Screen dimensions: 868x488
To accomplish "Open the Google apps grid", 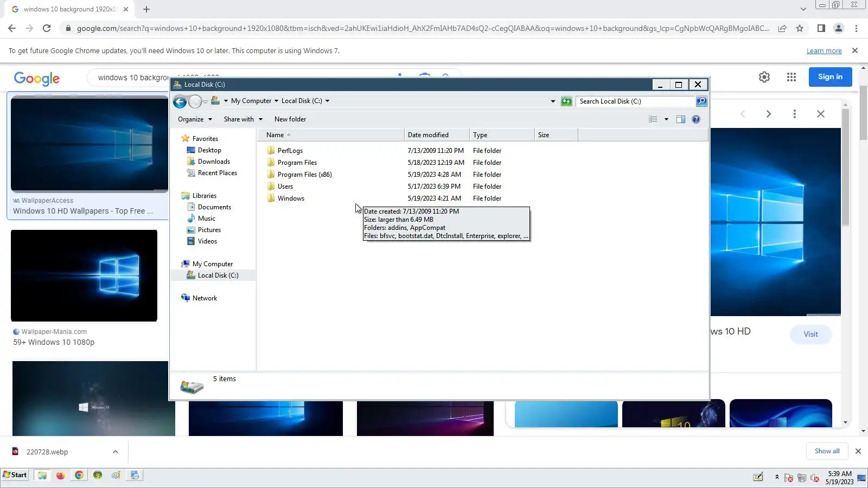I will tap(792, 77).
